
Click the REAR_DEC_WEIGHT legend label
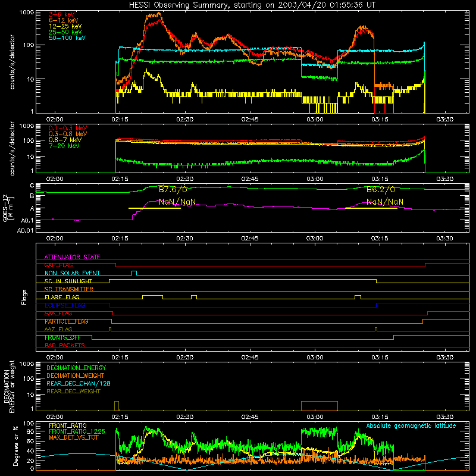(73, 392)
